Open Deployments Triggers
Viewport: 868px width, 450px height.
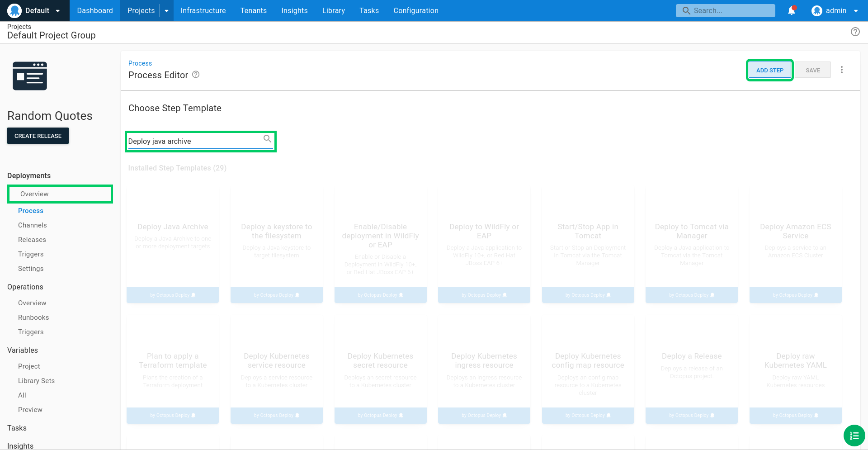tap(31, 254)
